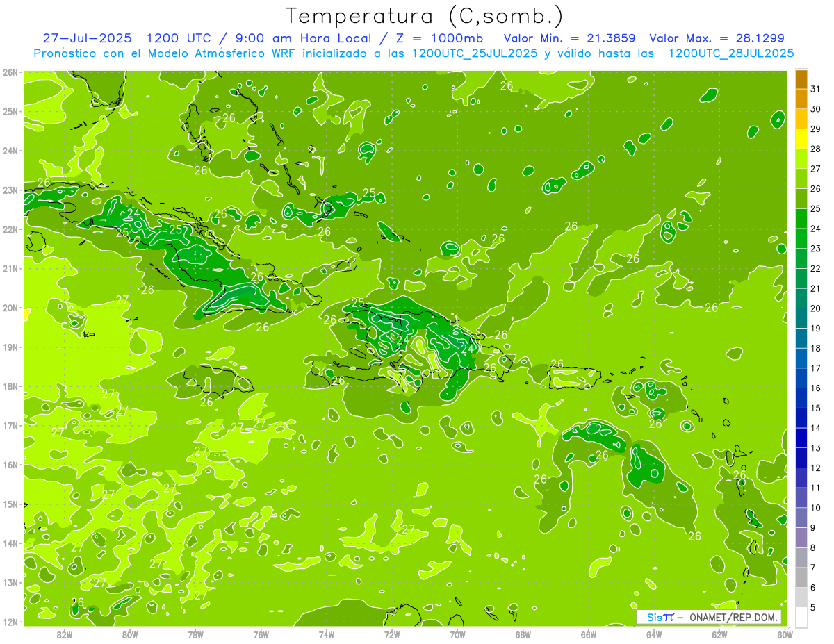Click color scale label "5"
This screenshot has width=834, height=644.
pyautogui.click(x=814, y=607)
